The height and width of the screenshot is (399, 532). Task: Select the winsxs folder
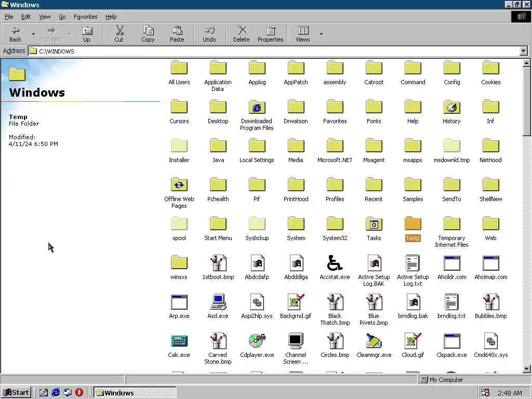pyautogui.click(x=179, y=268)
